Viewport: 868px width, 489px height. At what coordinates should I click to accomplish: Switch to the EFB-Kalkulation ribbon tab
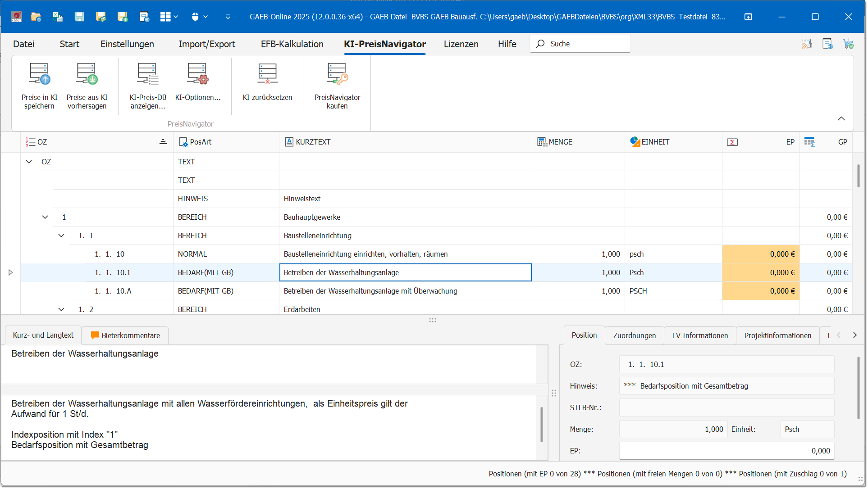(x=292, y=44)
